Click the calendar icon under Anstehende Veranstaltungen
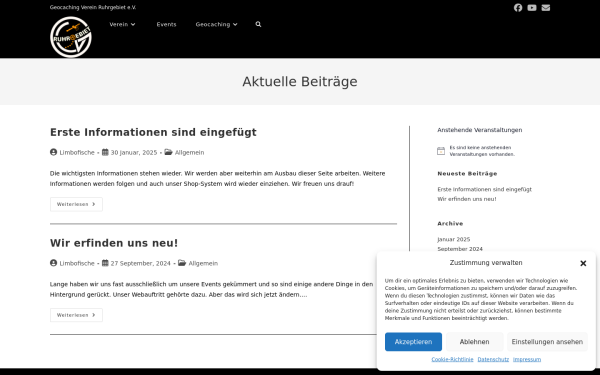Image resolution: width=600 pixels, height=375 pixels. click(441, 151)
